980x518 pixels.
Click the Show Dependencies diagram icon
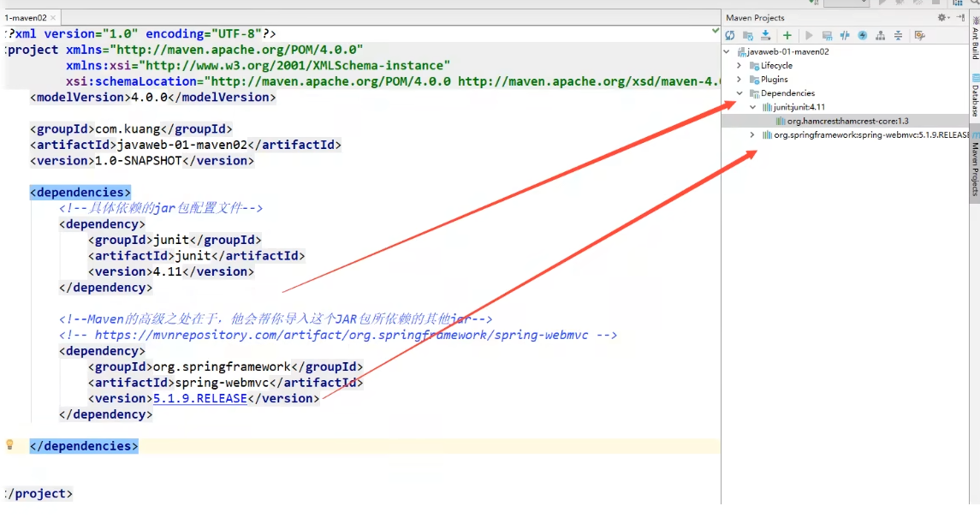click(x=880, y=36)
